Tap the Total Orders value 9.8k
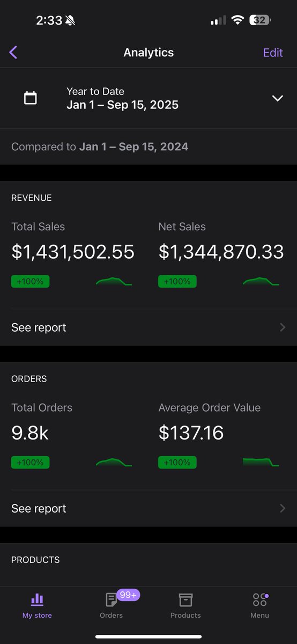Screen dimensions: 297x644 click(x=30, y=433)
